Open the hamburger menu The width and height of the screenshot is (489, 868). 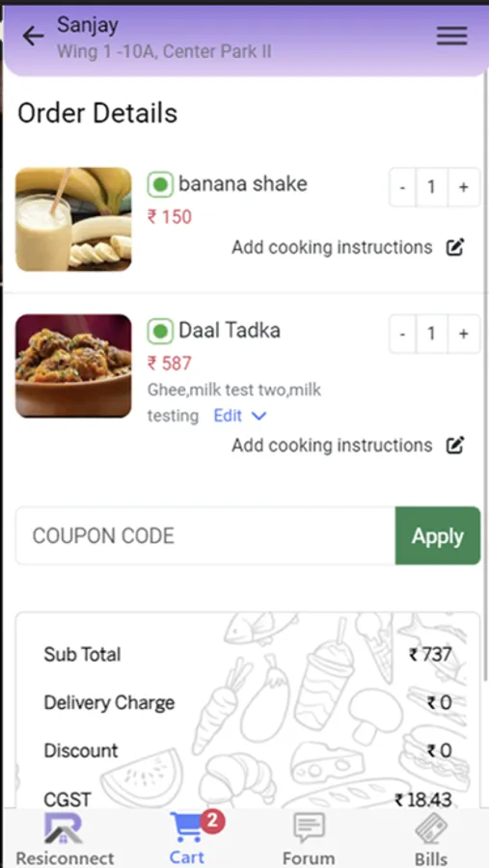(452, 37)
